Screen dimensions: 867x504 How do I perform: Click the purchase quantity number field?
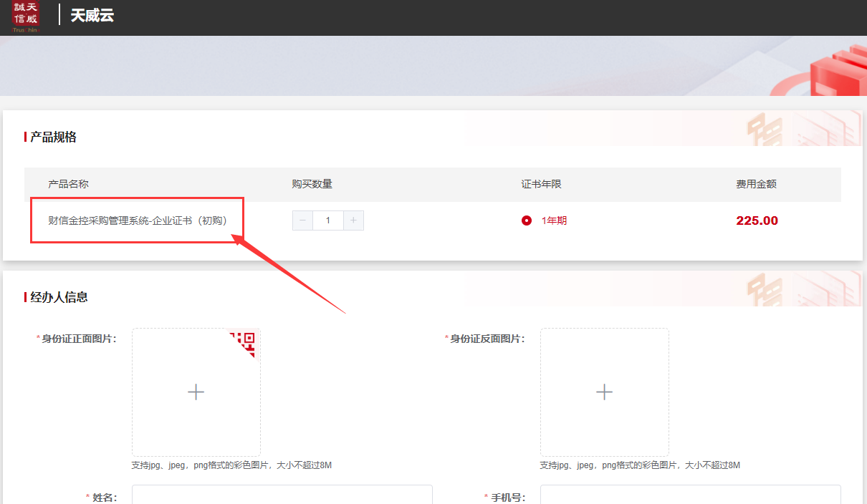point(328,220)
